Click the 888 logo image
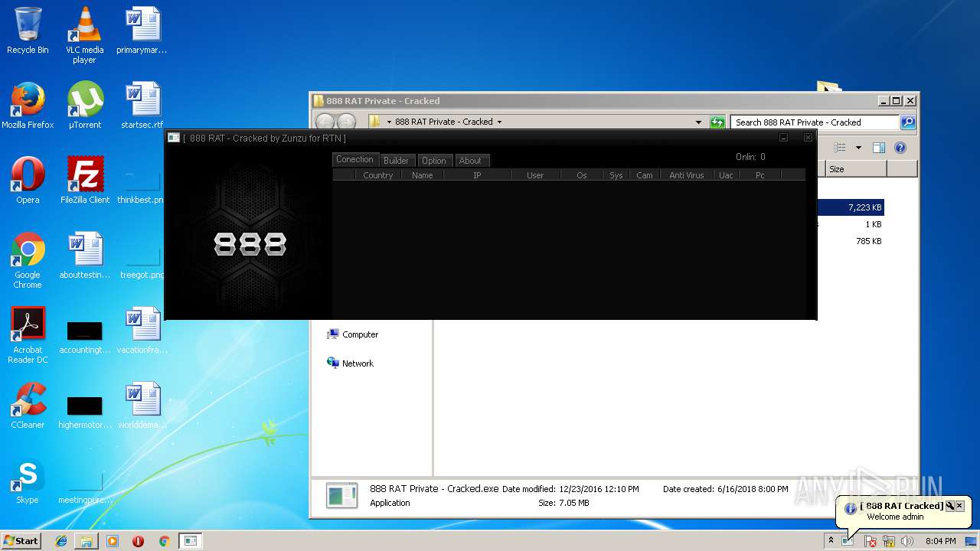This screenshot has height=551, width=980. [x=250, y=244]
